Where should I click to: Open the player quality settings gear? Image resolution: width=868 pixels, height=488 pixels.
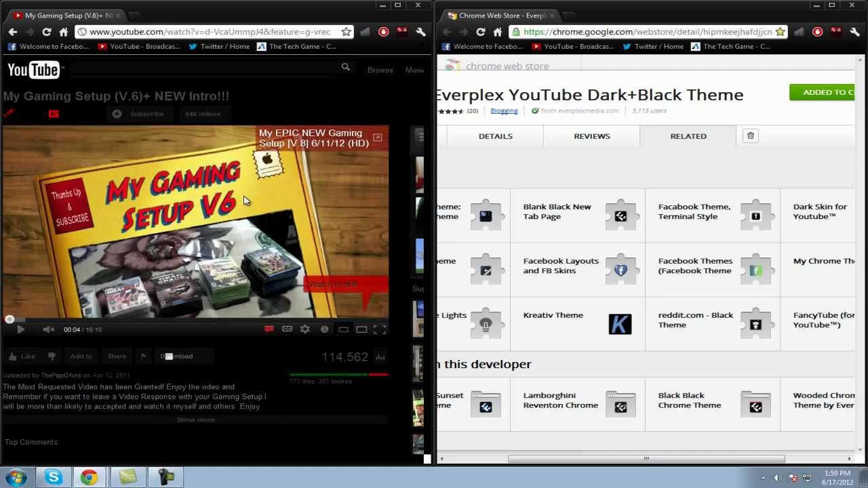point(305,329)
